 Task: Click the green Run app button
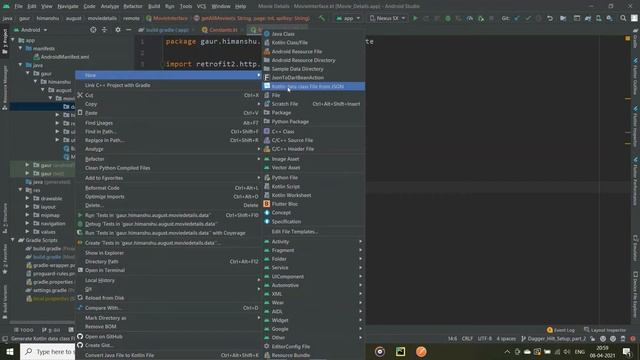pos(415,18)
